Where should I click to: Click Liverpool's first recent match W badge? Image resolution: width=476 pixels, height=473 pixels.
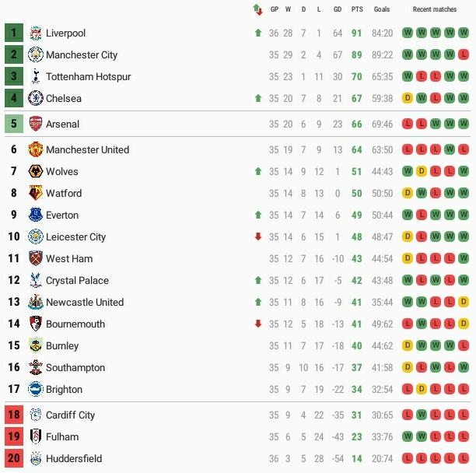point(408,33)
